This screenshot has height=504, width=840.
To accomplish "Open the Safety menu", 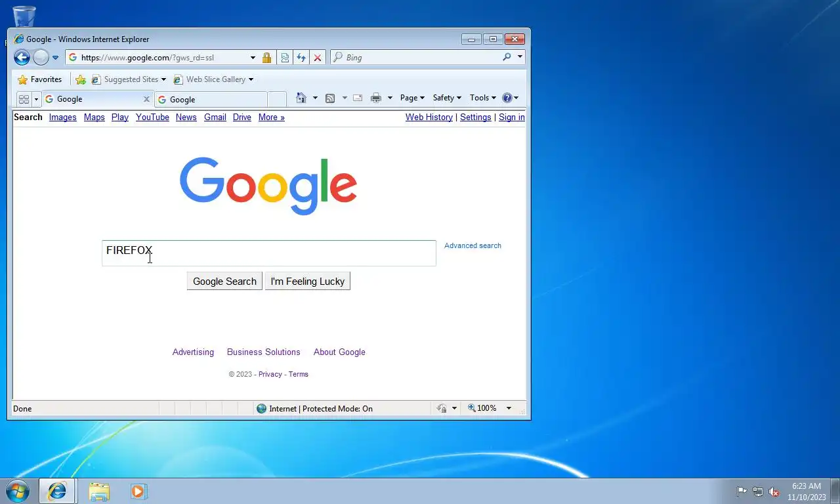I will (447, 98).
